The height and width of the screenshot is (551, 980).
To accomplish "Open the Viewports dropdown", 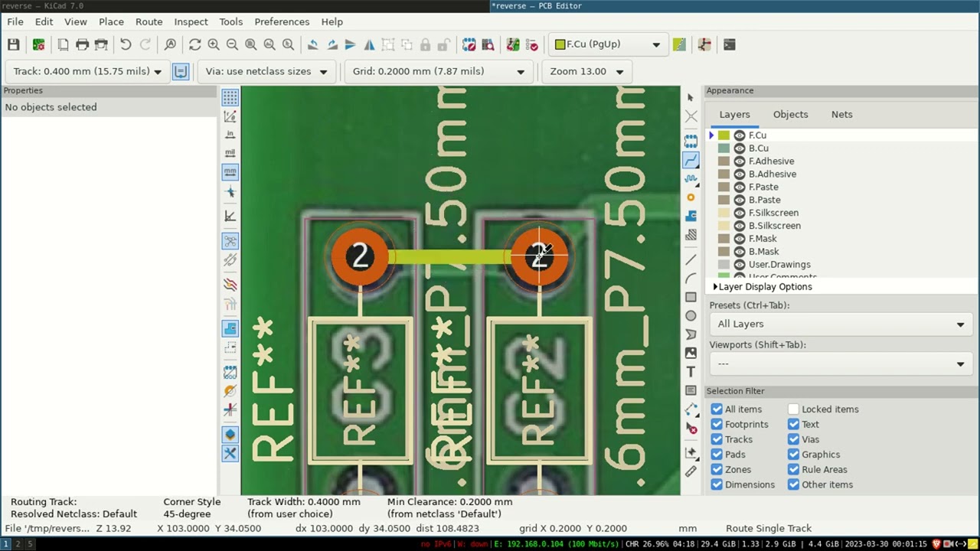I will 840,364.
